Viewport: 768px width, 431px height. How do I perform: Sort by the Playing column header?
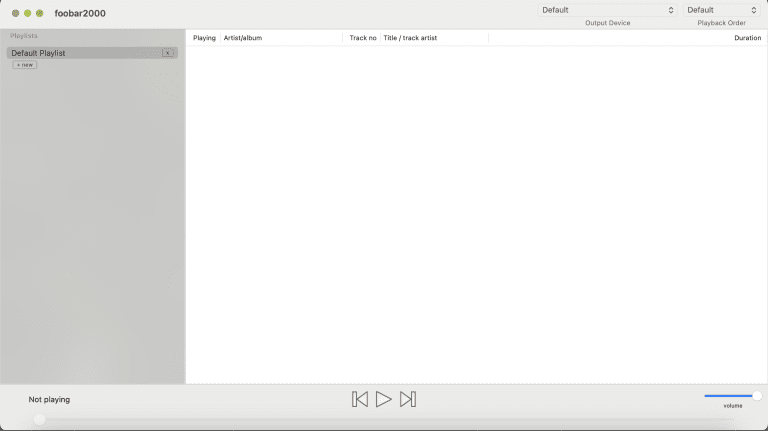(204, 38)
